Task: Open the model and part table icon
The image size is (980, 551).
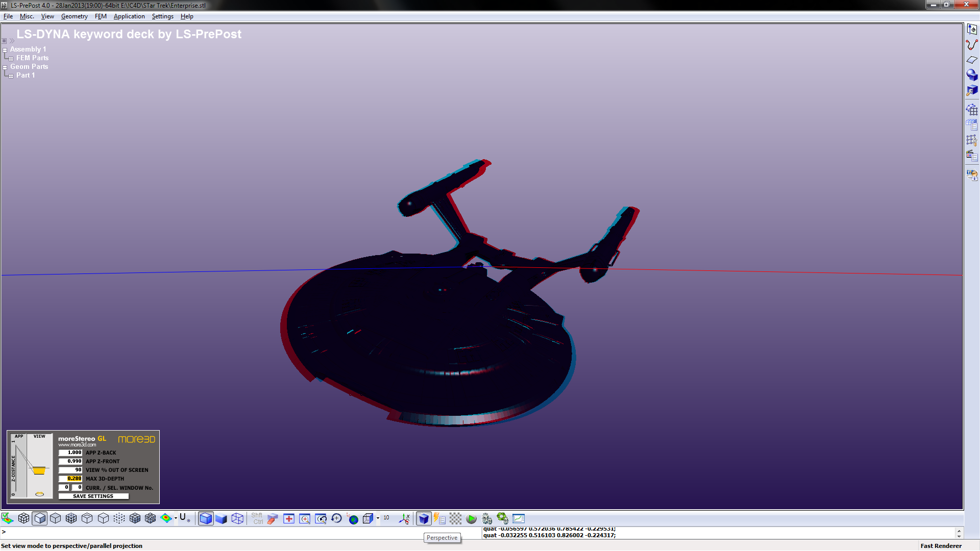Action: pos(972,125)
